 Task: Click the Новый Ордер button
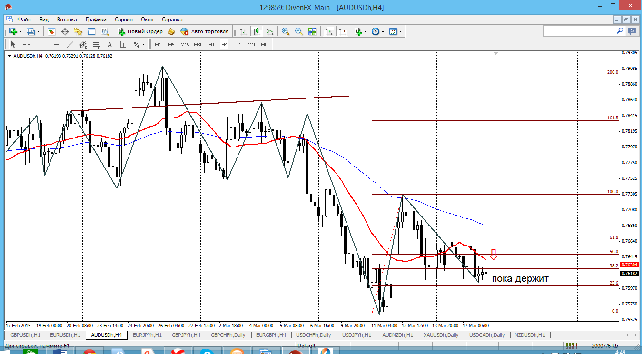click(x=140, y=31)
